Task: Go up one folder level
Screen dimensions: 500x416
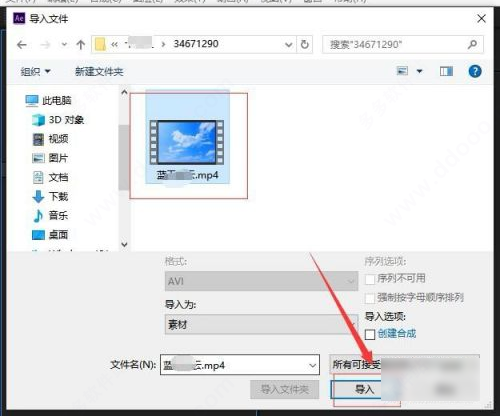Action: coord(80,45)
